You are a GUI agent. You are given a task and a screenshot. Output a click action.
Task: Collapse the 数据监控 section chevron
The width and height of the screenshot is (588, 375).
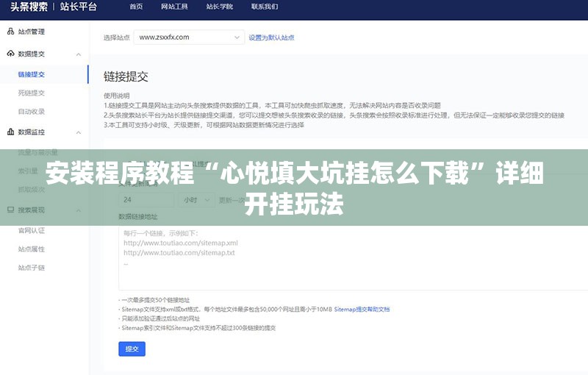click(x=79, y=132)
